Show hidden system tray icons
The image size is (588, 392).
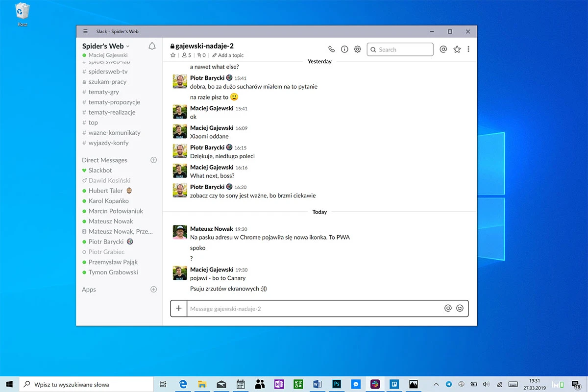coord(436,384)
